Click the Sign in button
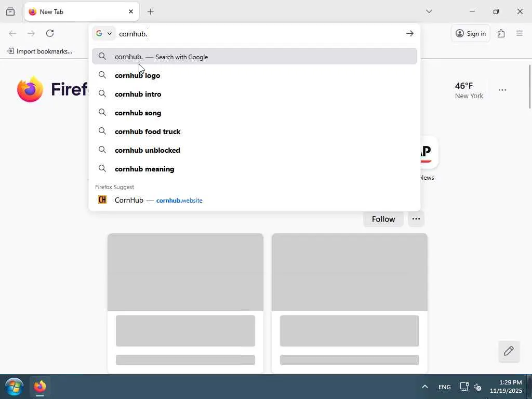 tap(471, 33)
